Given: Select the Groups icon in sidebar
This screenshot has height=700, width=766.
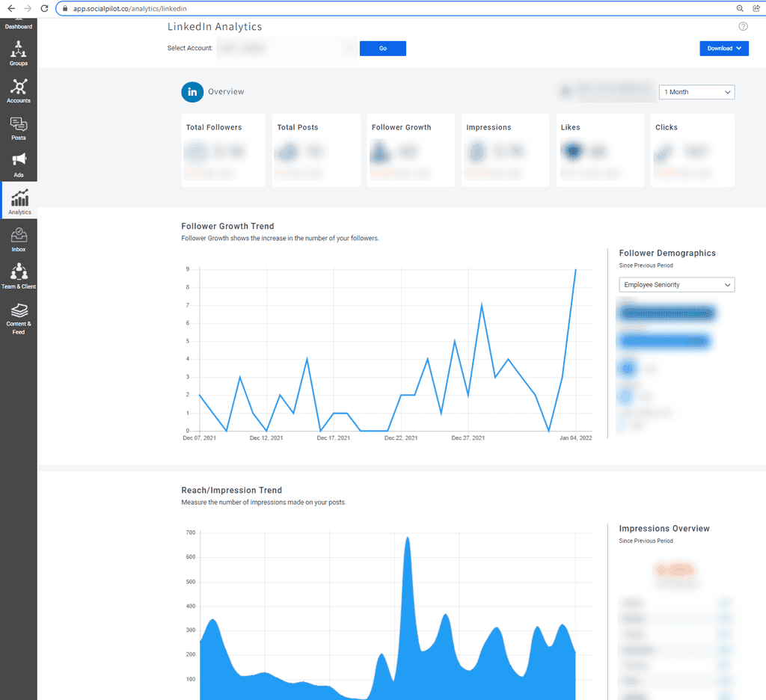Looking at the screenshot, I should click(x=19, y=51).
